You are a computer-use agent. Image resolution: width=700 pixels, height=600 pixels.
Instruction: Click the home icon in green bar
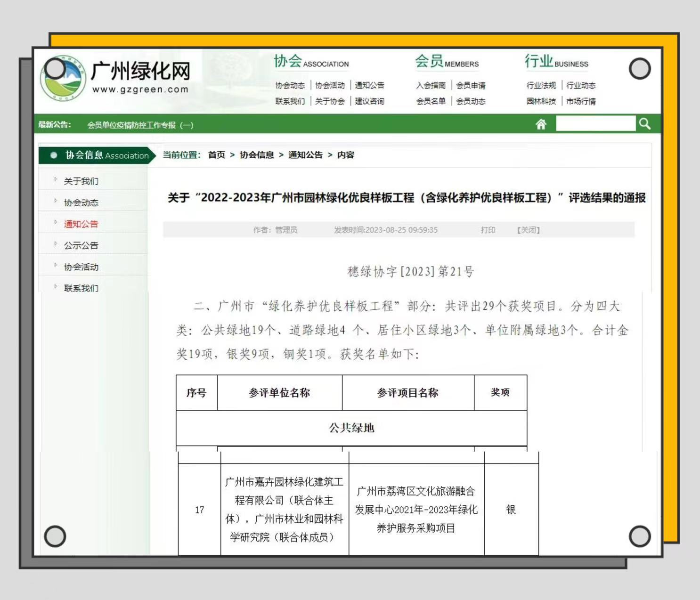click(x=541, y=124)
